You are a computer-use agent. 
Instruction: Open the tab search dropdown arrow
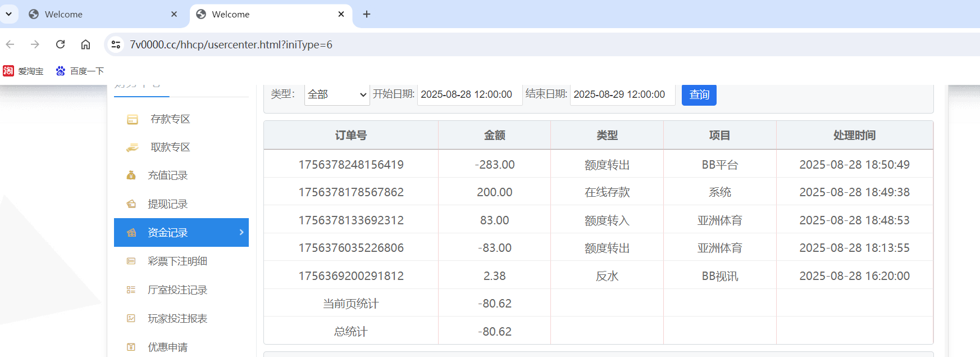tap(9, 14)
